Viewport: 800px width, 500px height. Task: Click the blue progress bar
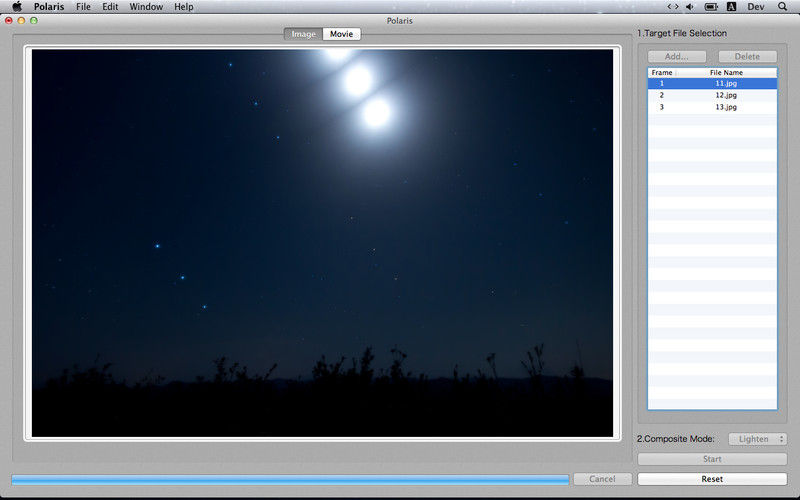click(x=290, y=480)
